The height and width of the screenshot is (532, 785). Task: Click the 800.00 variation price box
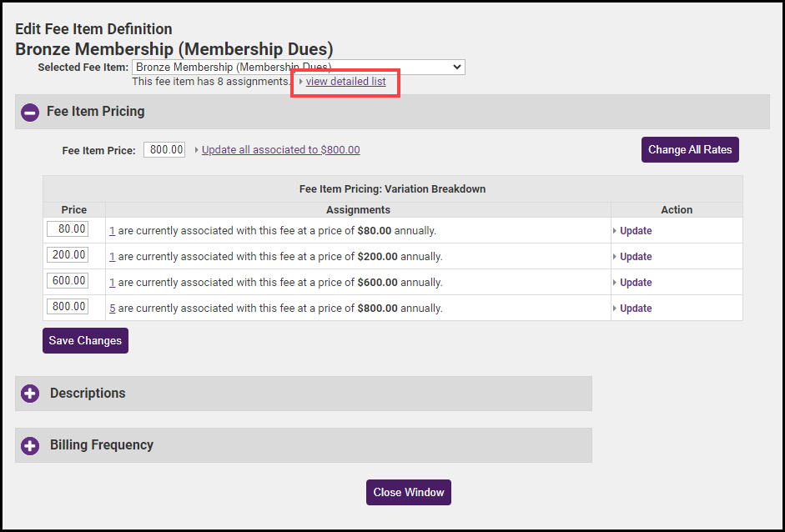click(x=68, y=307)
